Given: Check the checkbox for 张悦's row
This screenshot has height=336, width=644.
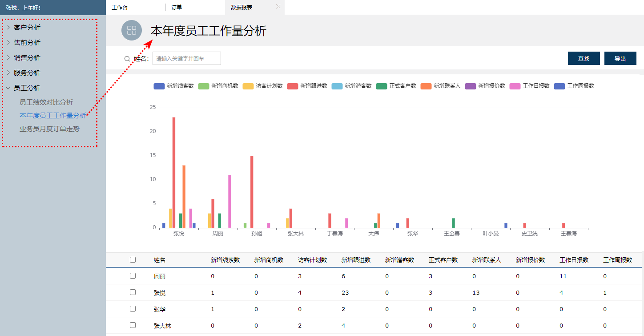Looking at the screenshot, I should coord(132,292).
